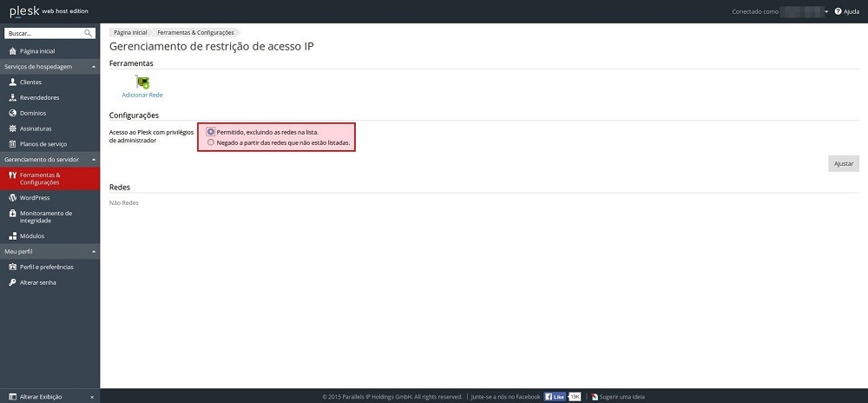The height and width of the screenshot is (403, 868).
Task: Click the Módulos icon in sidebar
Action: (x=12, y=236)
